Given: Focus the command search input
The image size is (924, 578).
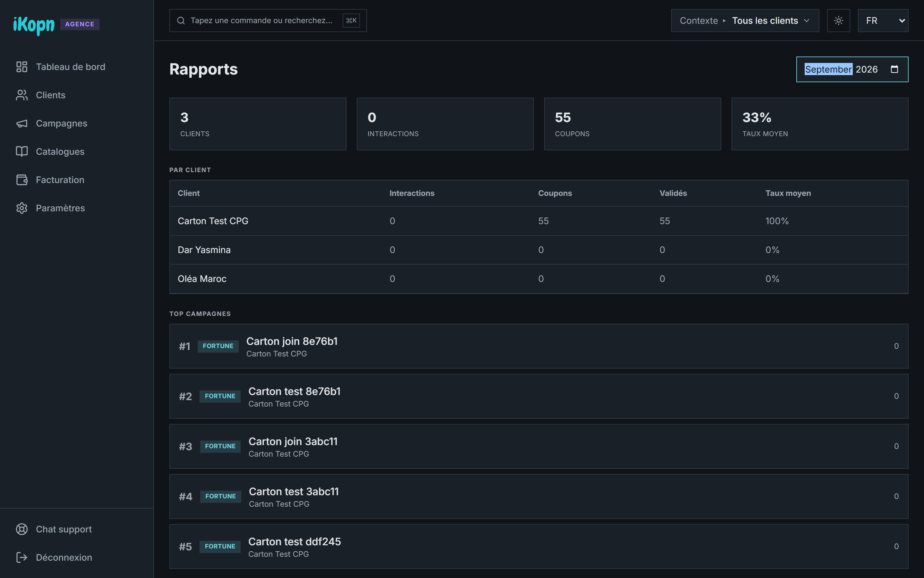Looking at the screenshot, I should click(x=268, y=21).
